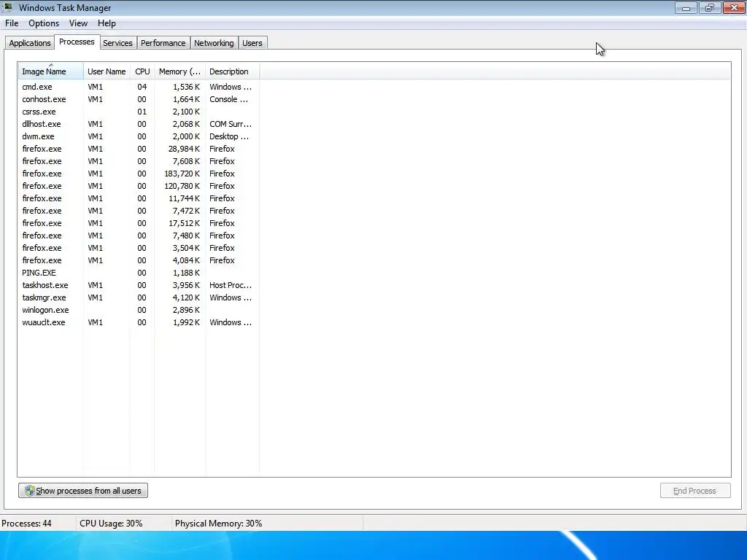
Task: Minimize the Task Manager window
Action: coord(686,7)
